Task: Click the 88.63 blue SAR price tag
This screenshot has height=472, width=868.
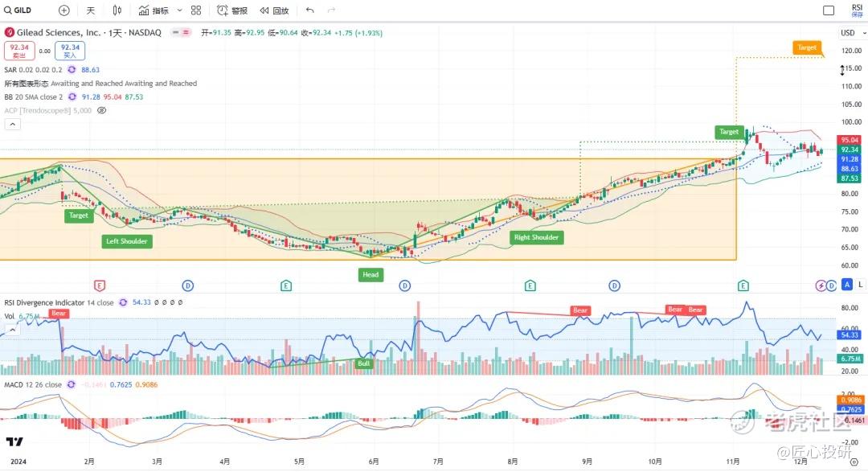Action: coord(850,169)
